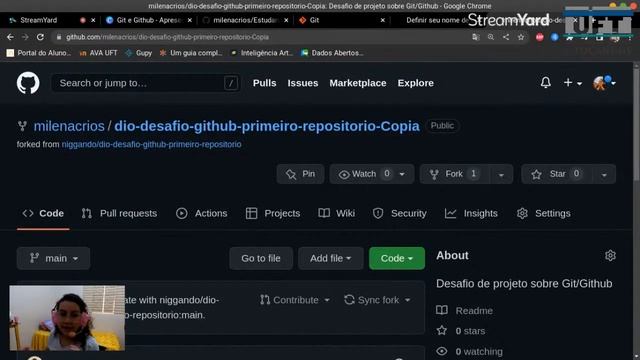Open Inteligência Art... bookmark
This screenshot has height=360, width=640.
(x=262, y=53)
